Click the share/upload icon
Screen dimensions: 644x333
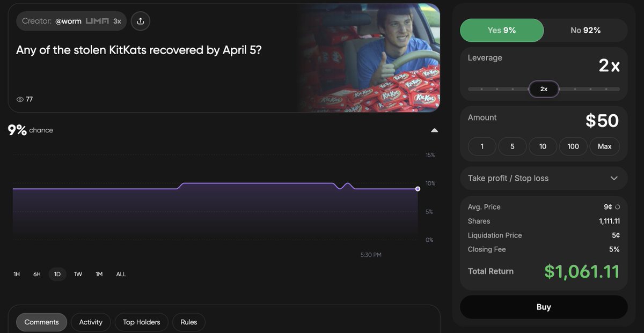[x=140, y=21]
